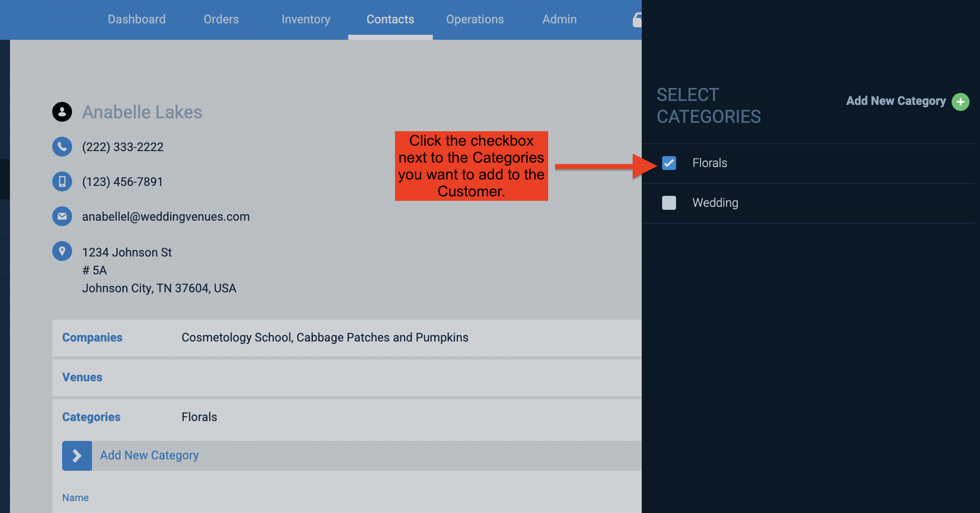Click the phone number (222) 333-2222

123,147
